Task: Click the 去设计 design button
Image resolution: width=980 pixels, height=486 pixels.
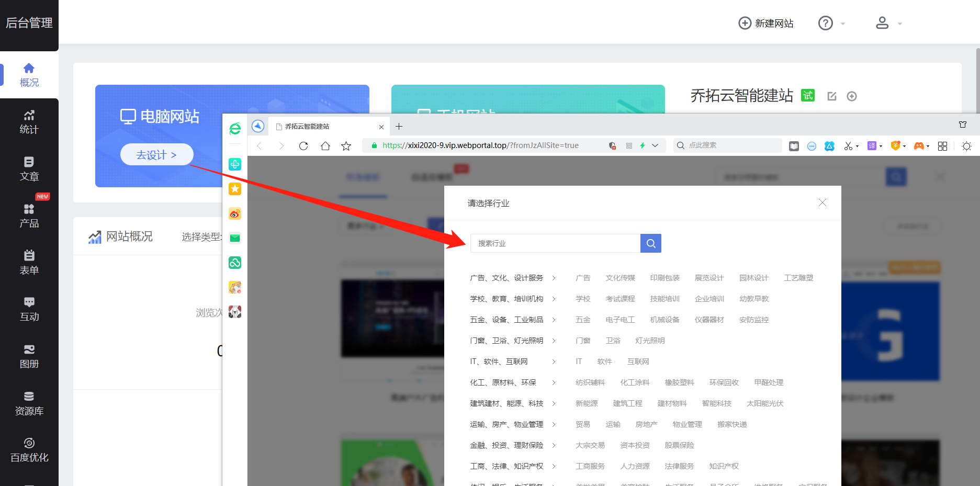Action: click(156, 154)
